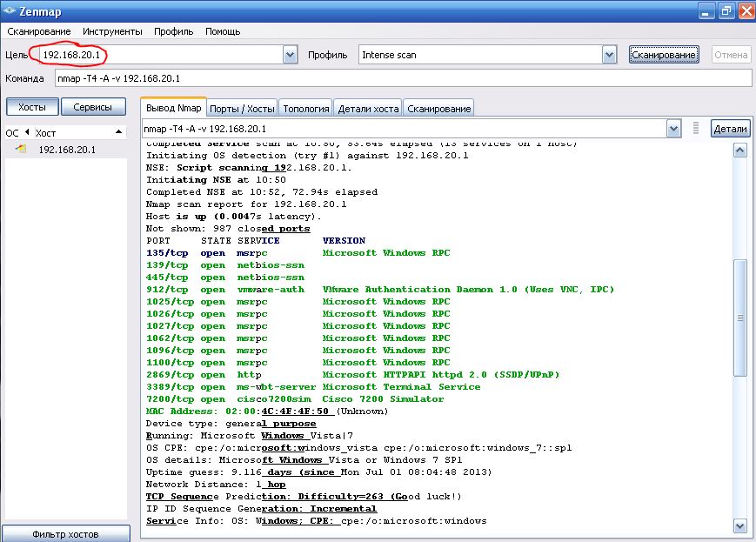Open the Профиль menu
Image resolution: width=756 pixels, height=542 pixels.
click(x=174, y=31)
